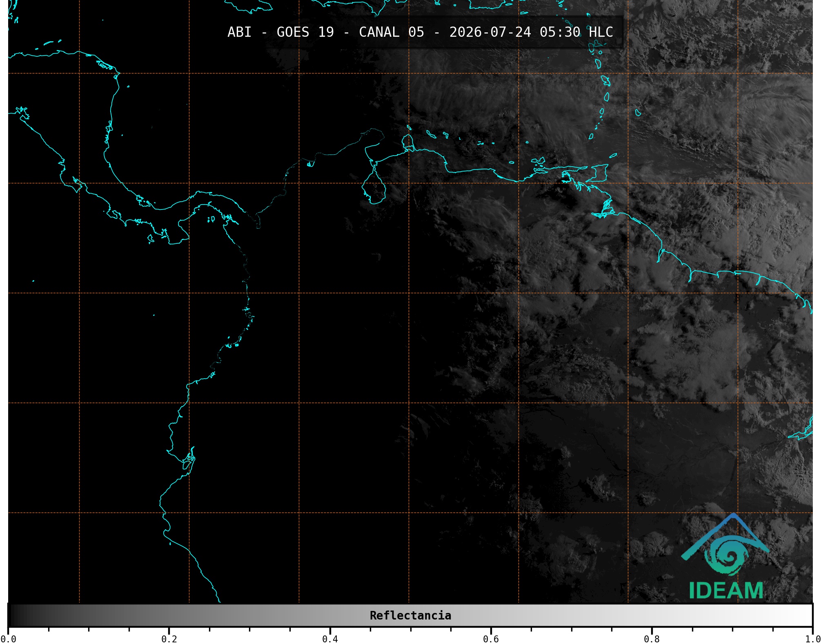The height and width of the screenshot is (644, 821).
Task: Click the white right end of the reflectance colorbar
Action: [803, 615]
